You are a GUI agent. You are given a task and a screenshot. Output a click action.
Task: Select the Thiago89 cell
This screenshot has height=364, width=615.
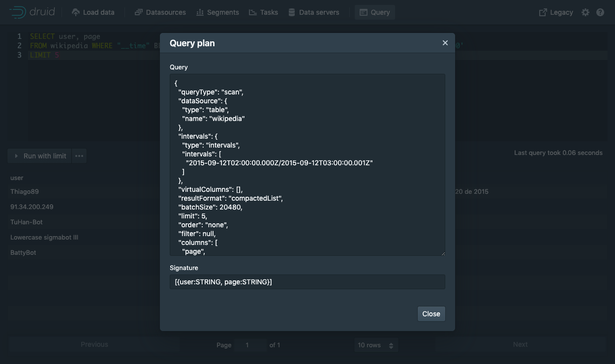(x=25, y=191)
